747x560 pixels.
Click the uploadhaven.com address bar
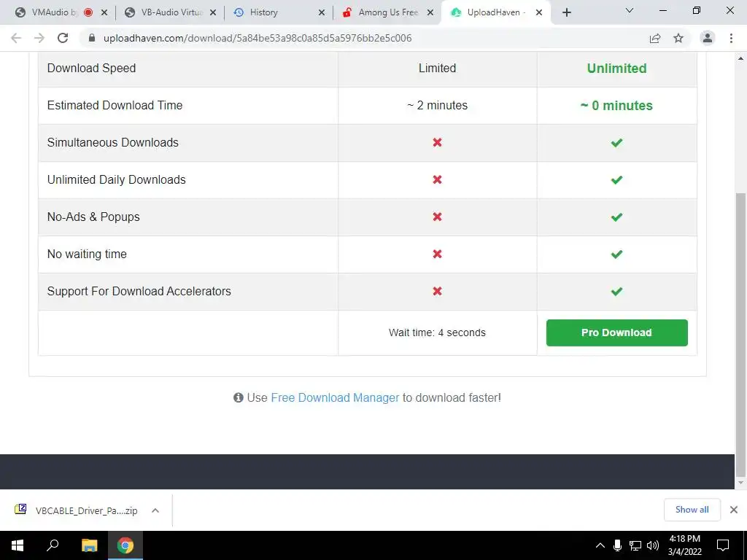(x=258, y=38)
